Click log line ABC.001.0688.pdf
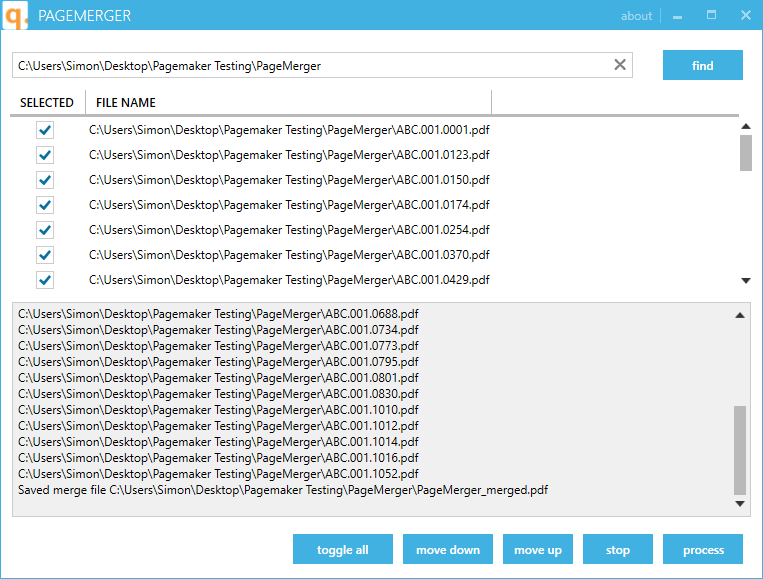763x579 pixels. (x=218, y=314)
